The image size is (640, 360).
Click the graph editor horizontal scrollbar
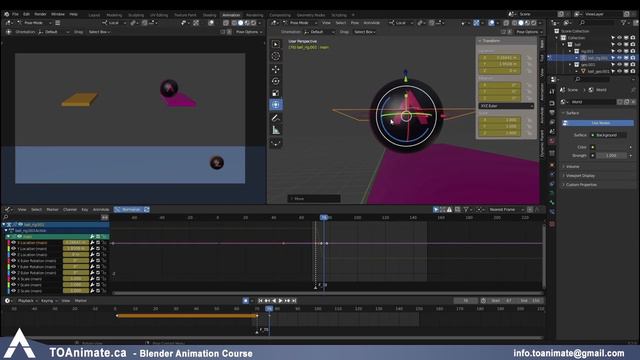(327, 293)
